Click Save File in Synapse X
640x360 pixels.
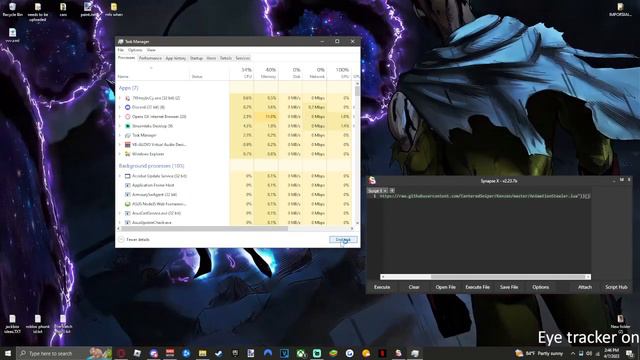(509, 287)
